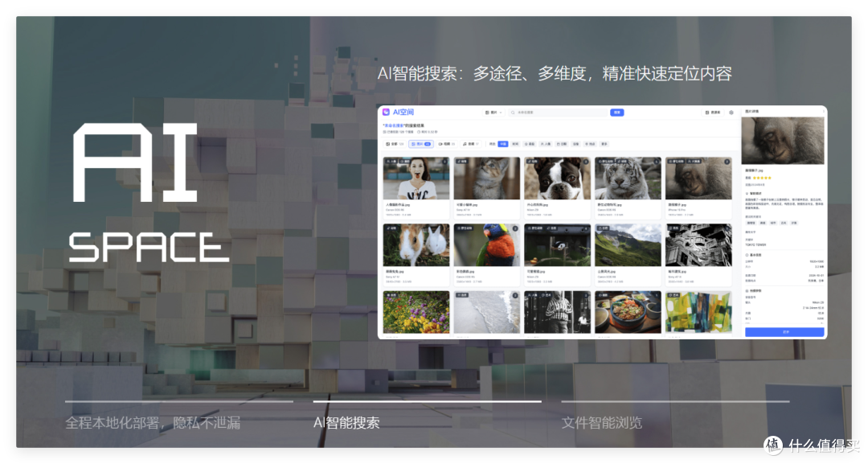The height and width of the screenshot is (464, 868).
Task: Toggle the selection circle on the monkey card
Action: pos(727,162)
